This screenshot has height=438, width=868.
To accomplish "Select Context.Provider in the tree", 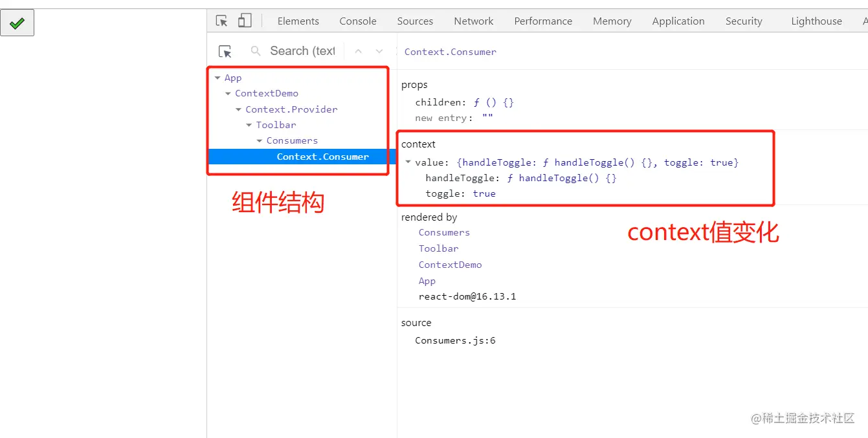I will click(291, 109).
